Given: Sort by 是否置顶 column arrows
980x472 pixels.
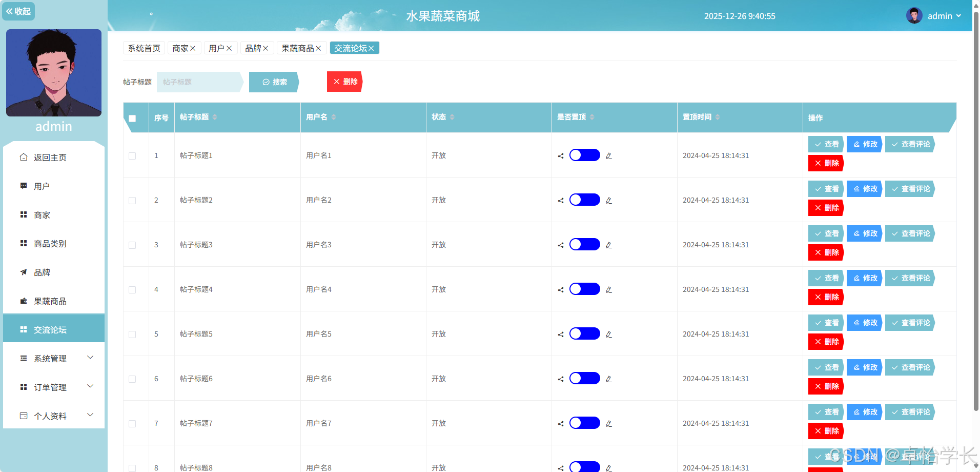Looking at the screenshot, I should coord(592,117).
